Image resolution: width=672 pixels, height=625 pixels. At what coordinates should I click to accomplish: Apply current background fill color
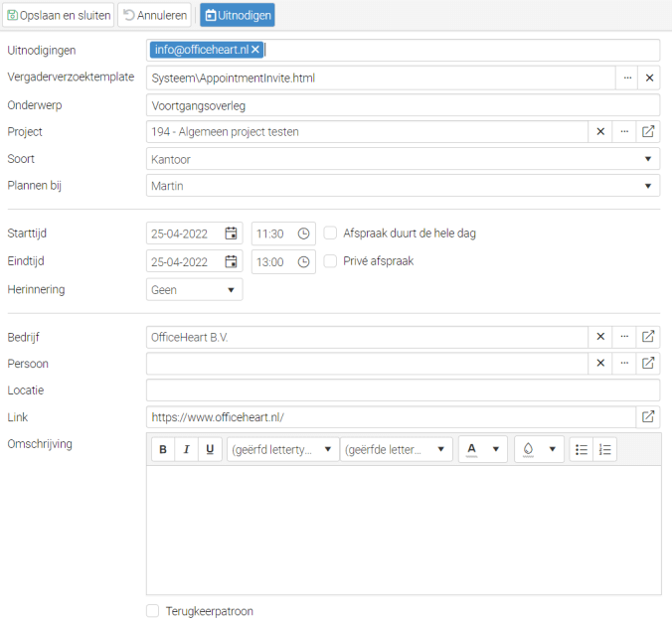click(x=528, y=449)
